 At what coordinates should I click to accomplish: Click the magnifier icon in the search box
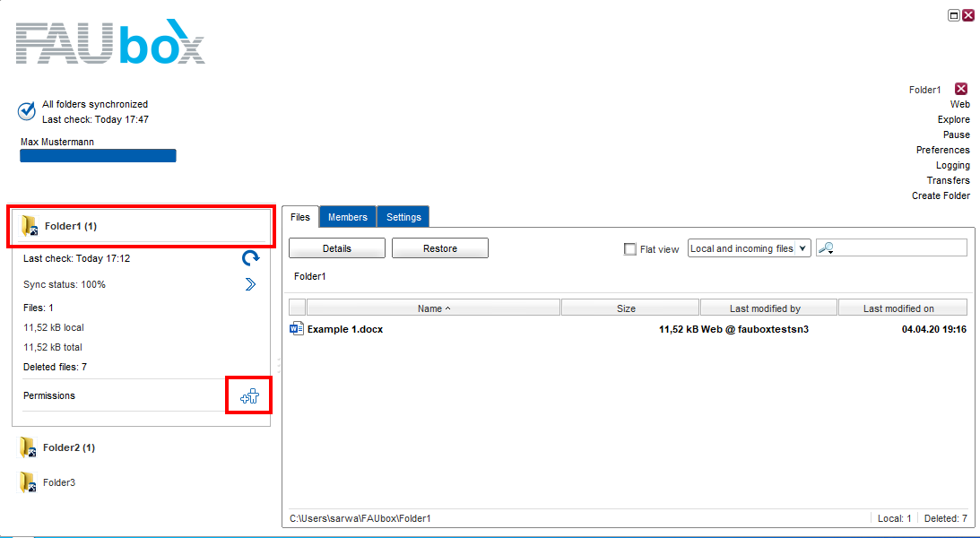[826, 248]
